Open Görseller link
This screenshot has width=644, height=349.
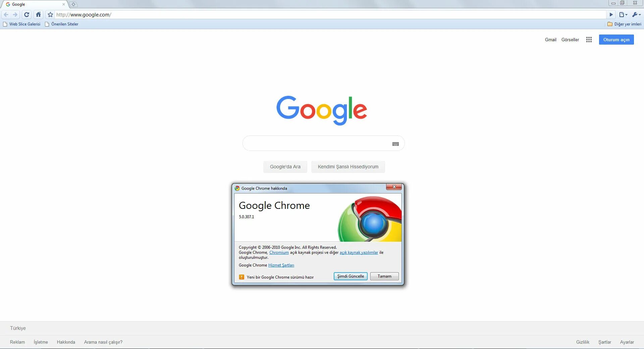tap(570, 40)
